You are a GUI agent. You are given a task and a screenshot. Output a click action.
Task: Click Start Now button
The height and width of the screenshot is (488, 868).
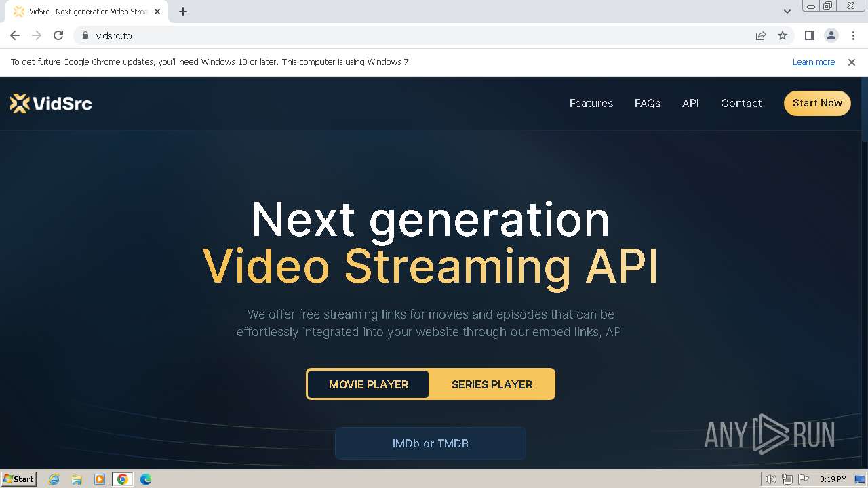(x=817, y=103)
